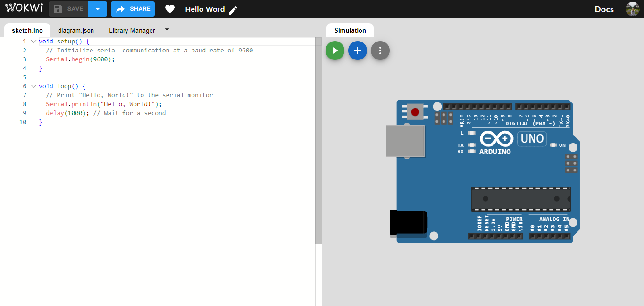The height and width of the screenshot is (306, 644).
Task: Switch to the sketch.ino tab
Action: click(x=27, y=30)
